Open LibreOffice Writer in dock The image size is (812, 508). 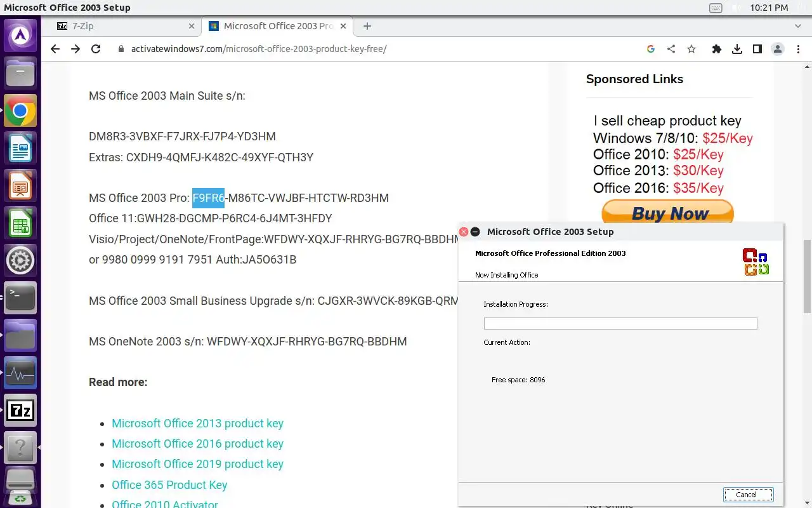20,149
